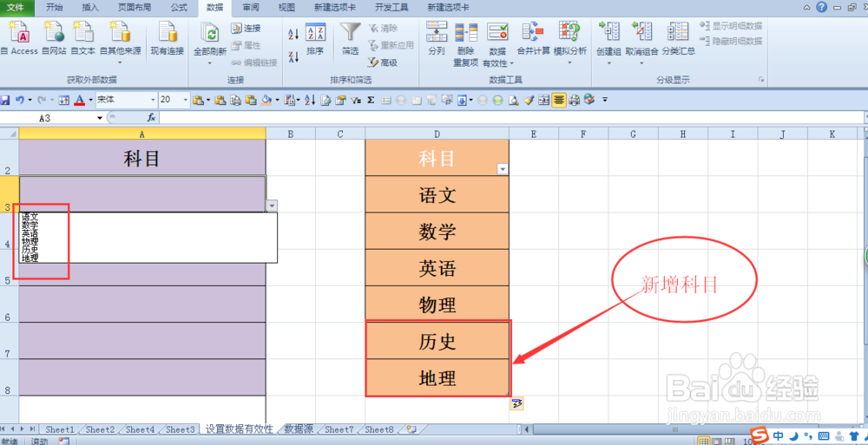
Task: Open 数据有效性 data validation
Action: (497, 44)
